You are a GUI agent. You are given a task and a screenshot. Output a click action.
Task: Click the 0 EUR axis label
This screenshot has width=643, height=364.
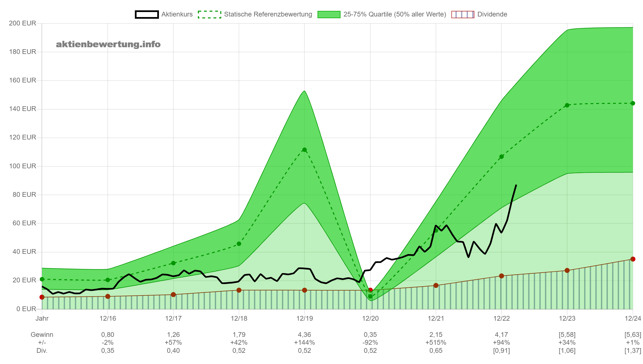point(26,309)
